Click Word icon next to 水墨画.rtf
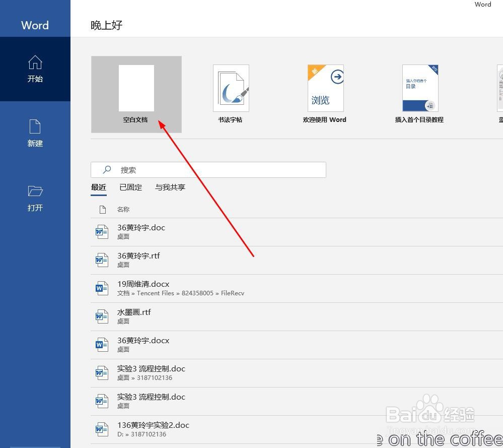503x448 pixels. (x=102, y=316)
